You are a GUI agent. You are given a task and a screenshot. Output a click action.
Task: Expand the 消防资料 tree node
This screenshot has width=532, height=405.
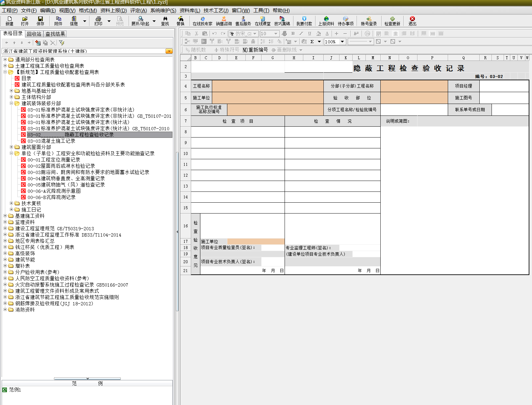pyautogui.click(x=5, y=310)
